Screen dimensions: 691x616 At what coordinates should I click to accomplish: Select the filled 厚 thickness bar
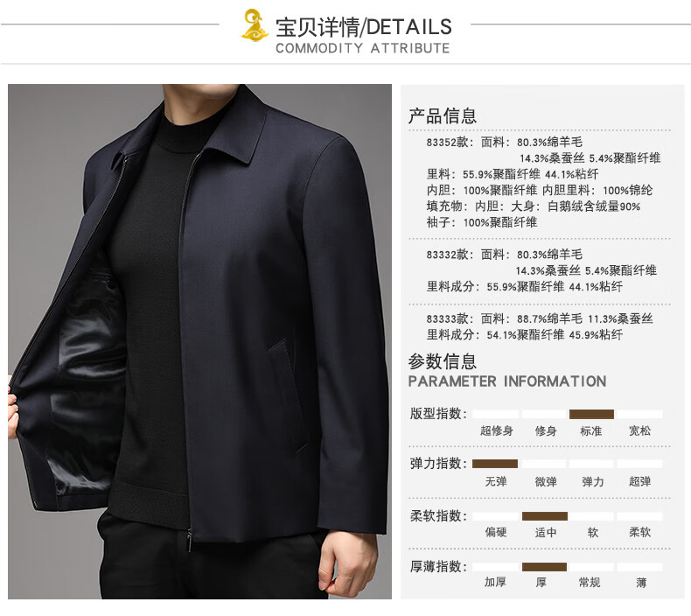click(544, 567)
